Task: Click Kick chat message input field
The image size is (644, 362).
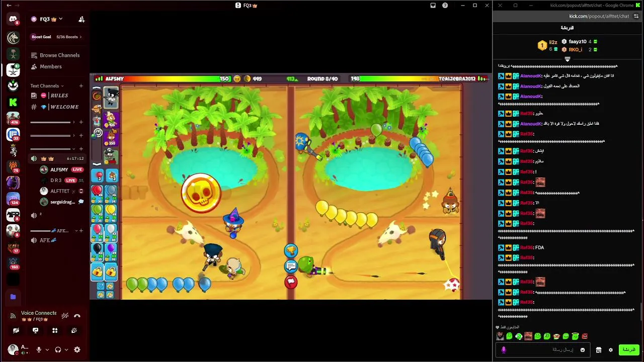Action: (543, 350)
